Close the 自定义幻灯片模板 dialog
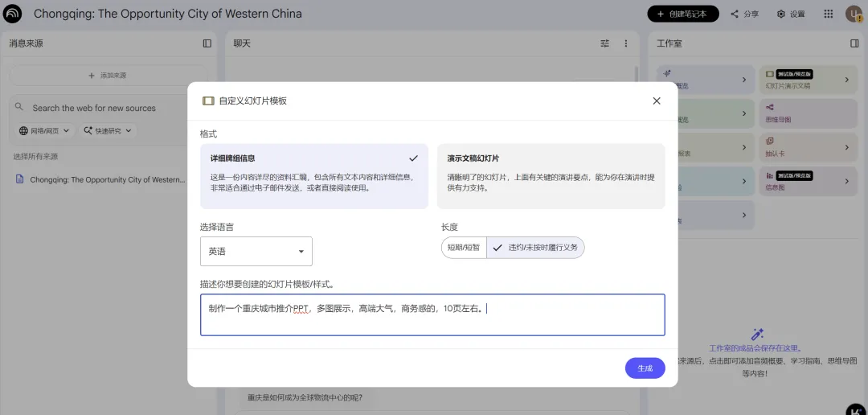This screenshot has height=415, width=868. click(657, 101)
